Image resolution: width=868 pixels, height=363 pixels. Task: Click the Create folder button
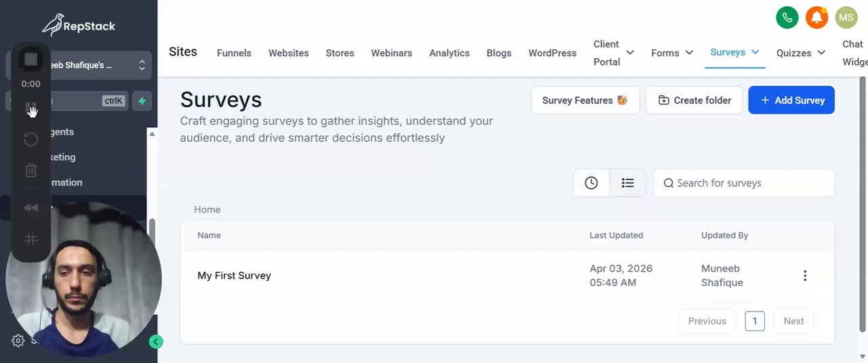point(694,100)
